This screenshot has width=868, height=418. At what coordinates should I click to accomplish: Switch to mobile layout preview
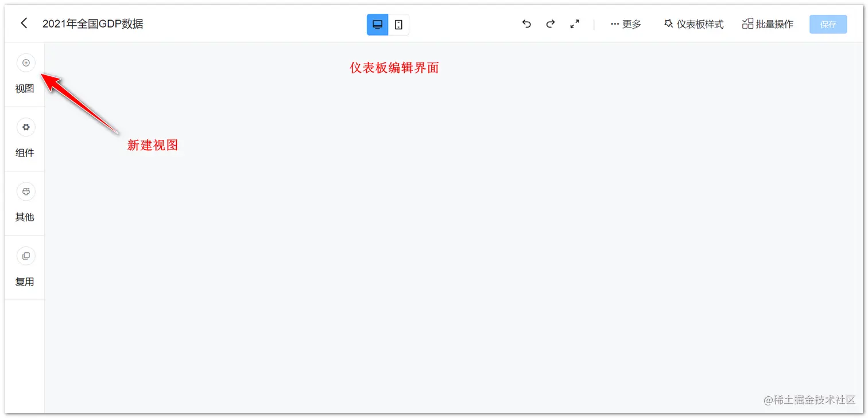pos(398,25)
